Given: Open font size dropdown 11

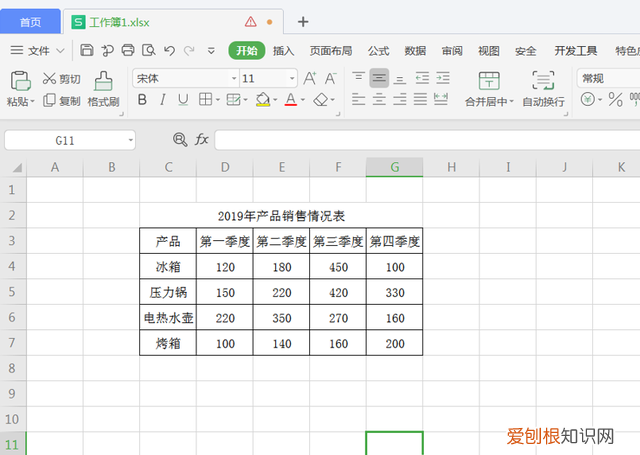Looking at the screenshot, I should tap(292, 78).
